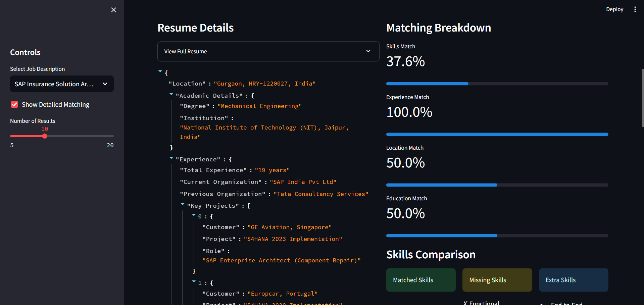Viewport: 644px width, 305px height.
Task: Click the Experience Match progress bar
Action: [x=497, y=134]
